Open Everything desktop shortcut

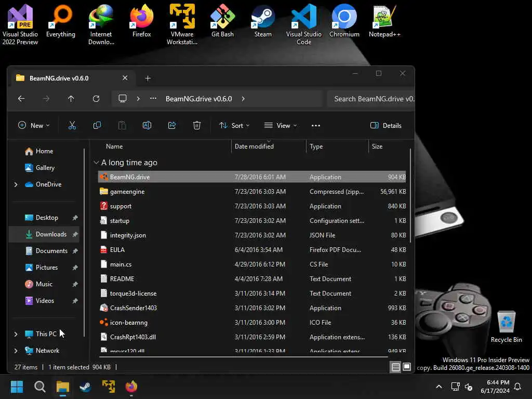point(61,21)
